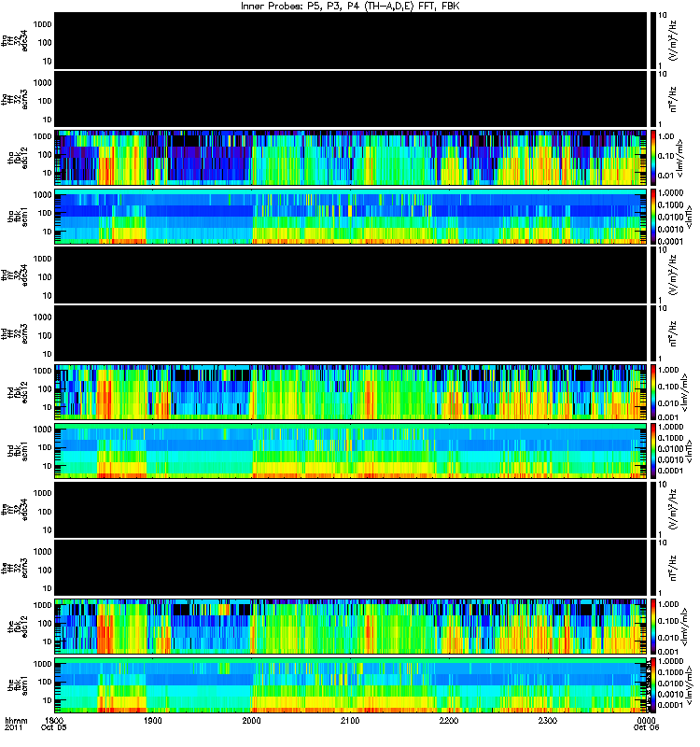Select the thd fff_32 scm3 black panel
700x747 pixels.
pyautogui.click(x=351, y=333)
